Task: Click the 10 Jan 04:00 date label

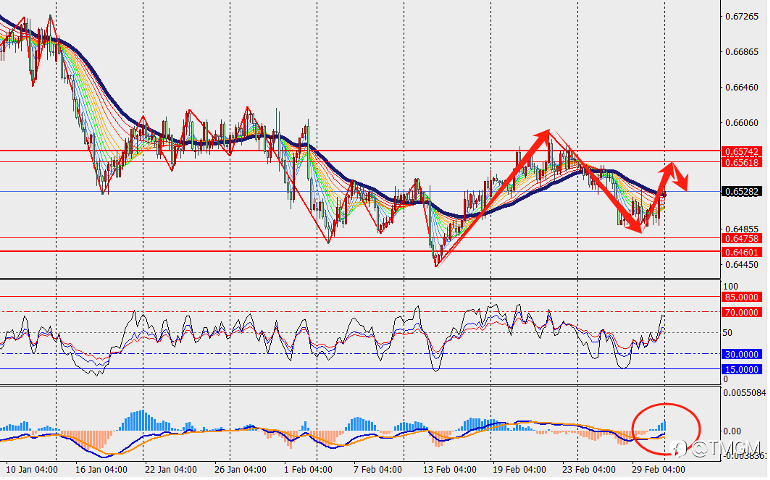Action: point(31,470)
